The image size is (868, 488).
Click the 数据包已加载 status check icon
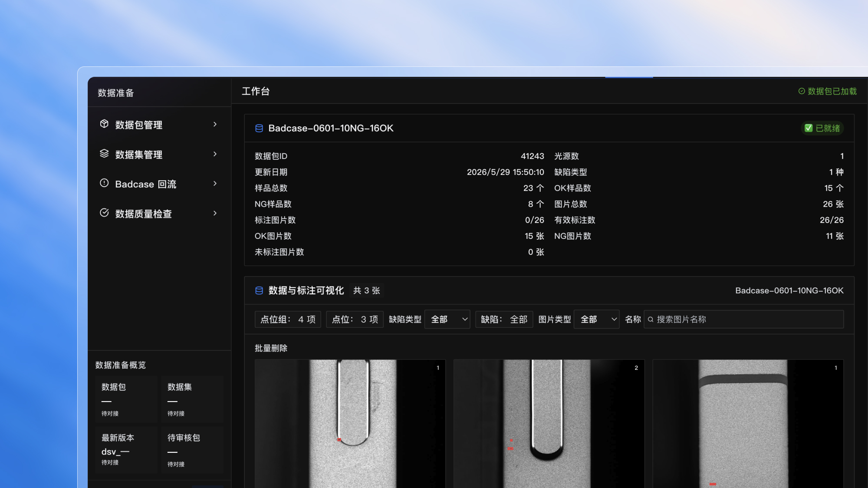point(802,91)
